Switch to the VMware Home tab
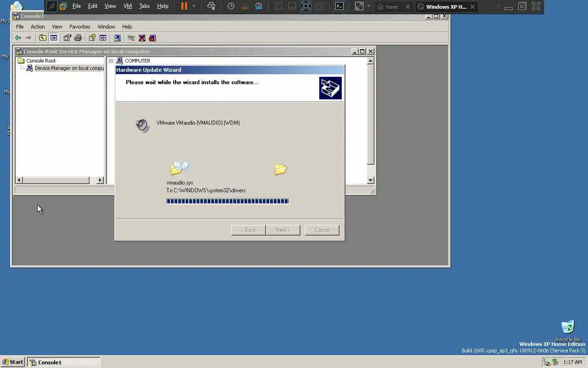Viewport: 588px width, 368px height. (x=388, y=6)
